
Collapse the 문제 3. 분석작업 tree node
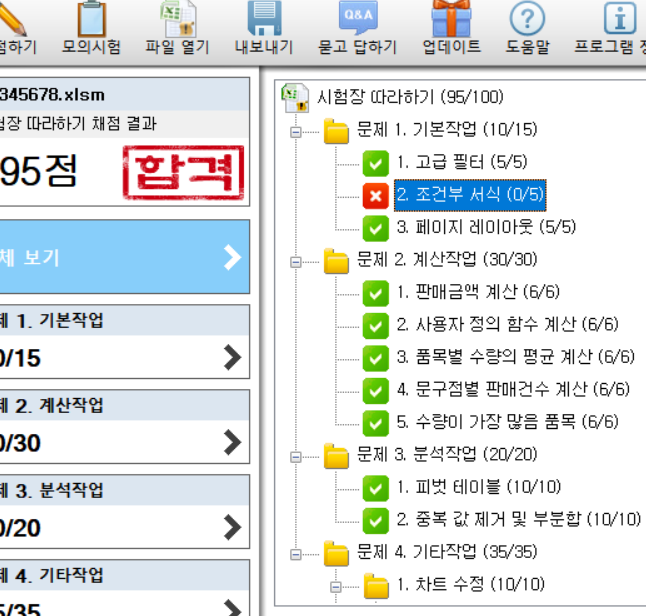(x=295, y=455)
